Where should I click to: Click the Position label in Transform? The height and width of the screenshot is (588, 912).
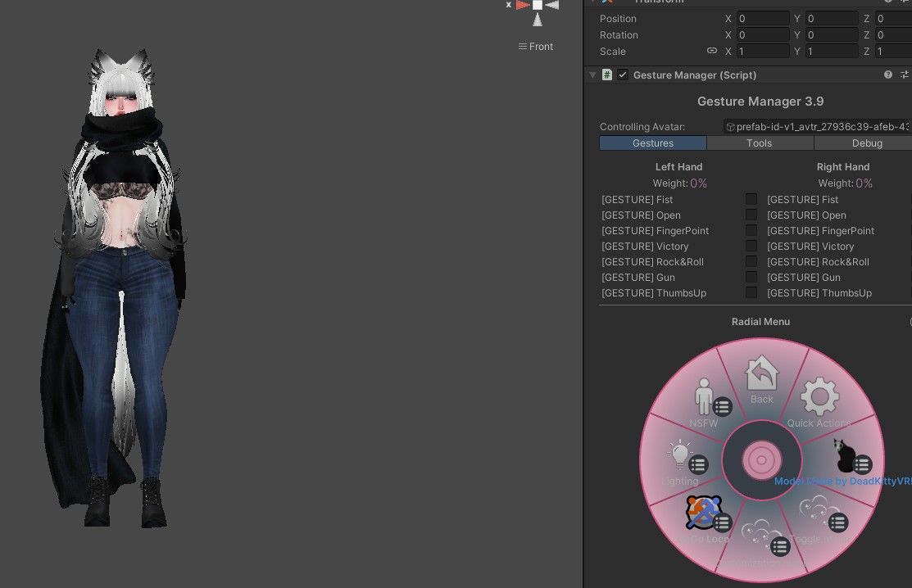(x=618, y=19)
